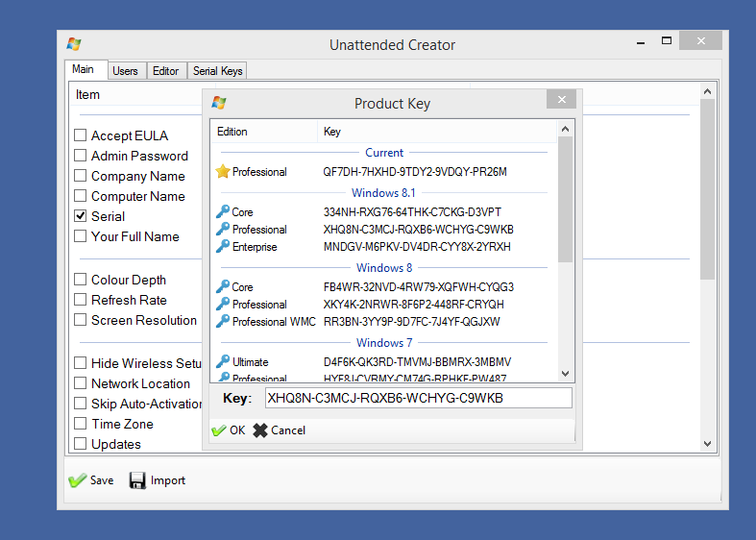The image size is (756, 540).
Task: Click the key icon for Windows 8 Professional
Action: click(x=222, y=305)
